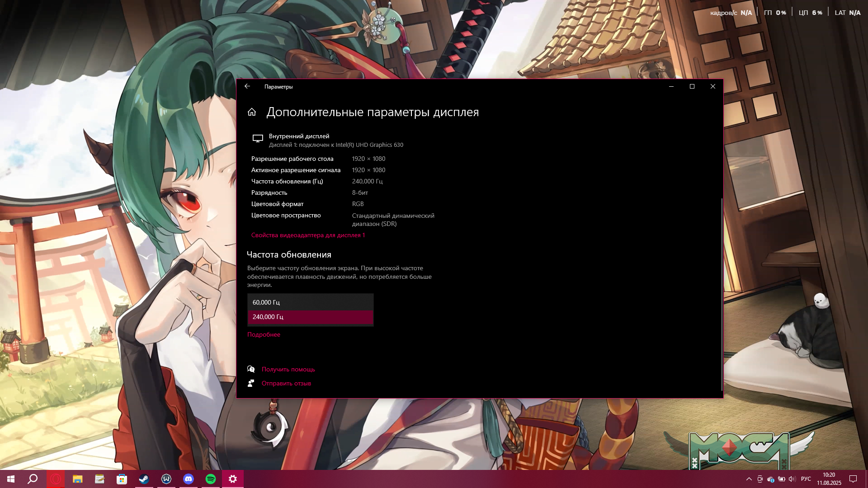Click the 8-бит bit depth value
This screenshot has height=488, width=868.
click(360, 192)
